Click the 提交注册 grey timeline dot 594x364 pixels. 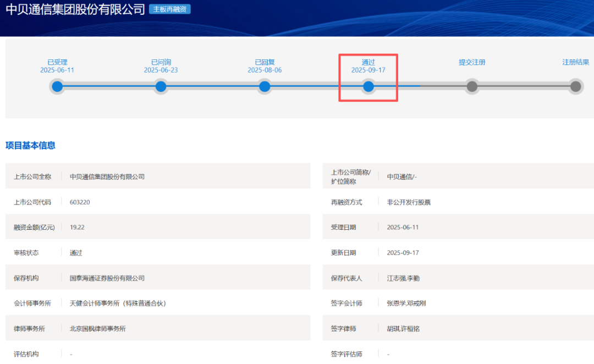(x=472, y=86)
